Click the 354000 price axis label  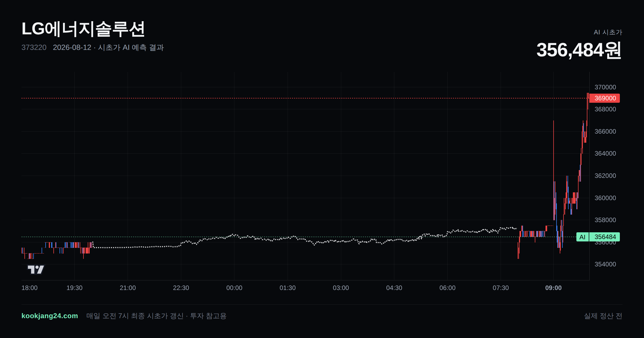[x=605, y=264]
